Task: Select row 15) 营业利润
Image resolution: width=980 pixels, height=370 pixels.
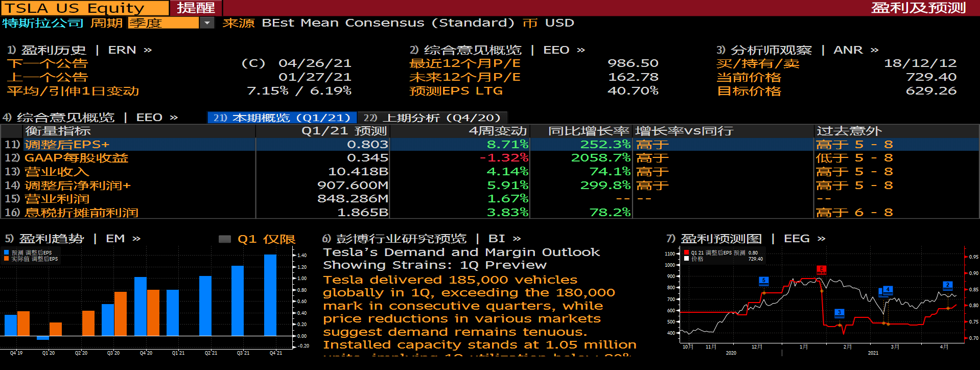Action: tap(489, 198)
